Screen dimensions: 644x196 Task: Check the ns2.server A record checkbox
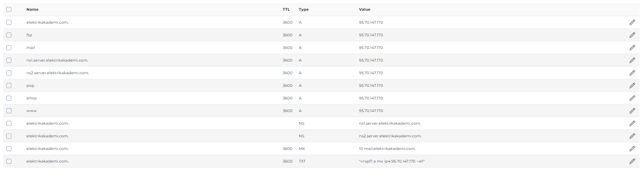[x=9, y=73]
